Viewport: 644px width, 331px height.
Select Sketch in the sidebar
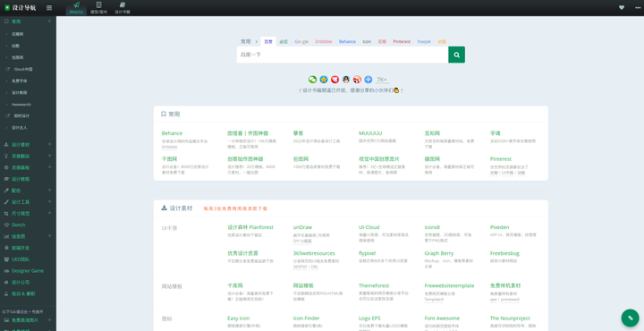coord(19,225)
